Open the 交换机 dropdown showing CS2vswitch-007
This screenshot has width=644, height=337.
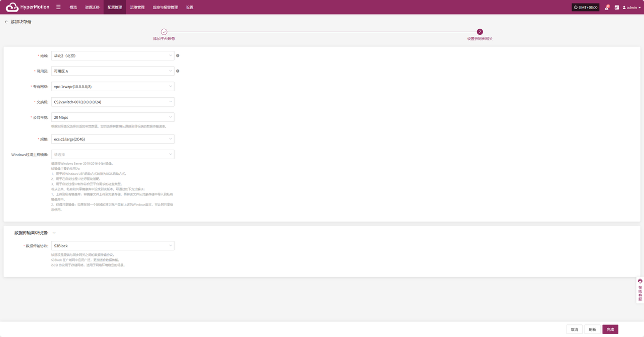(x=113, y=102)
